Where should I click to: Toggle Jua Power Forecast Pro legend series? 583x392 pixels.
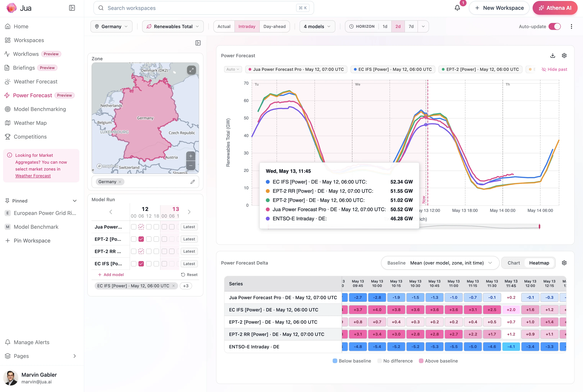[x=296, y=69]
